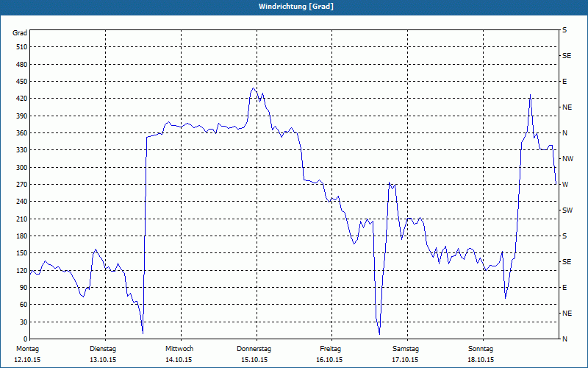Pick the S compass label level with 180

coord(564,236)
